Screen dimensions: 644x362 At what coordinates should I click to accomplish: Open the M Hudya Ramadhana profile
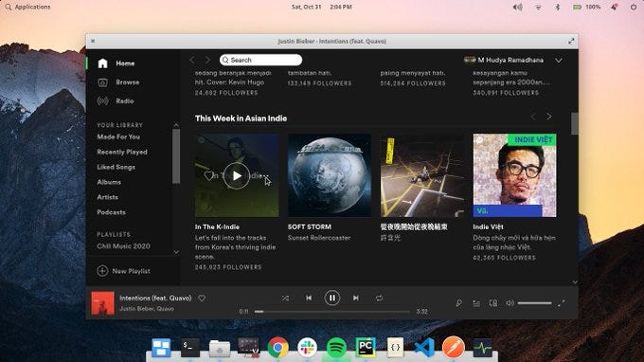point(504,60)
